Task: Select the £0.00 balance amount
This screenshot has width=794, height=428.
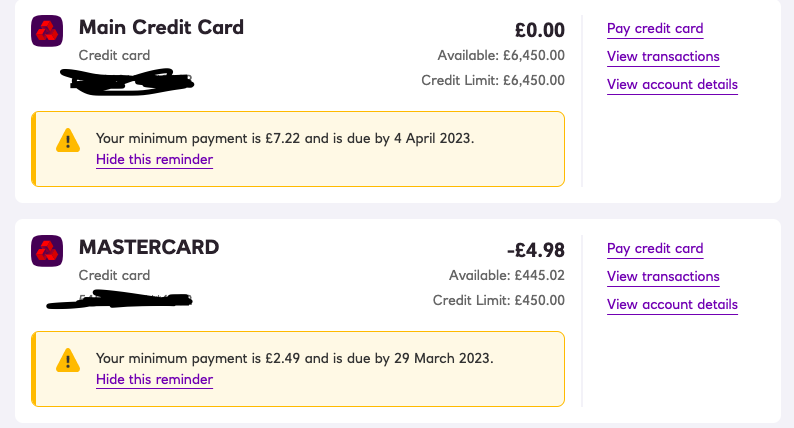Action: click(x=540, y=30)
